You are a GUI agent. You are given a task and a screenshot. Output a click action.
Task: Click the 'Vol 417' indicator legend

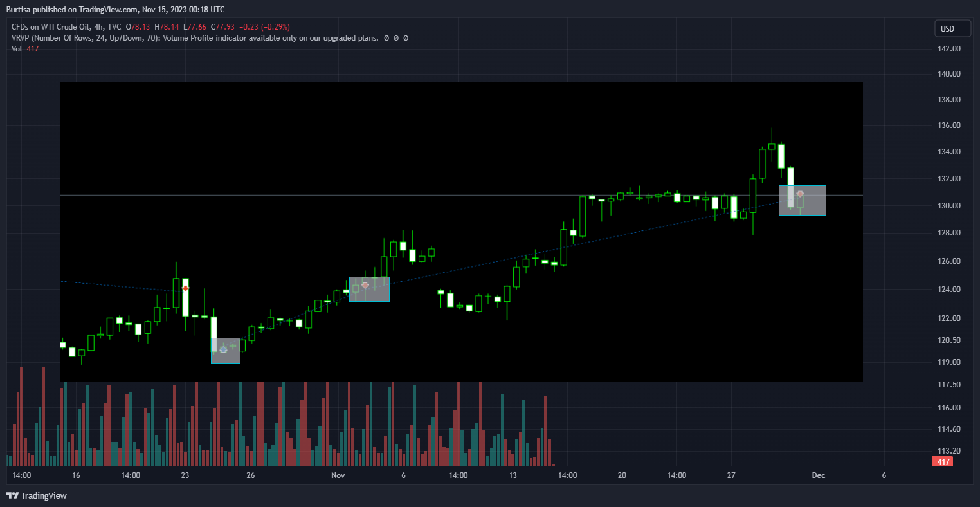(25, 49)
